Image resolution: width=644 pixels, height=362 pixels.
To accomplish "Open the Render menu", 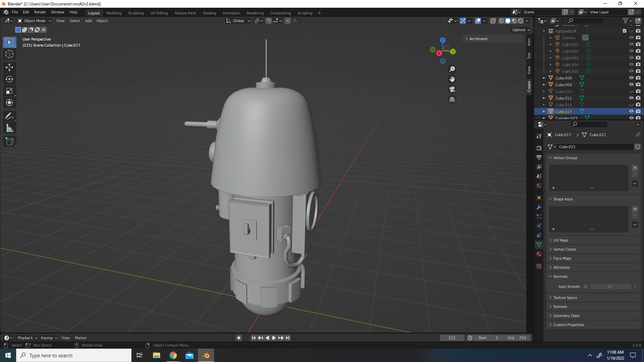I will coord(40,12).
